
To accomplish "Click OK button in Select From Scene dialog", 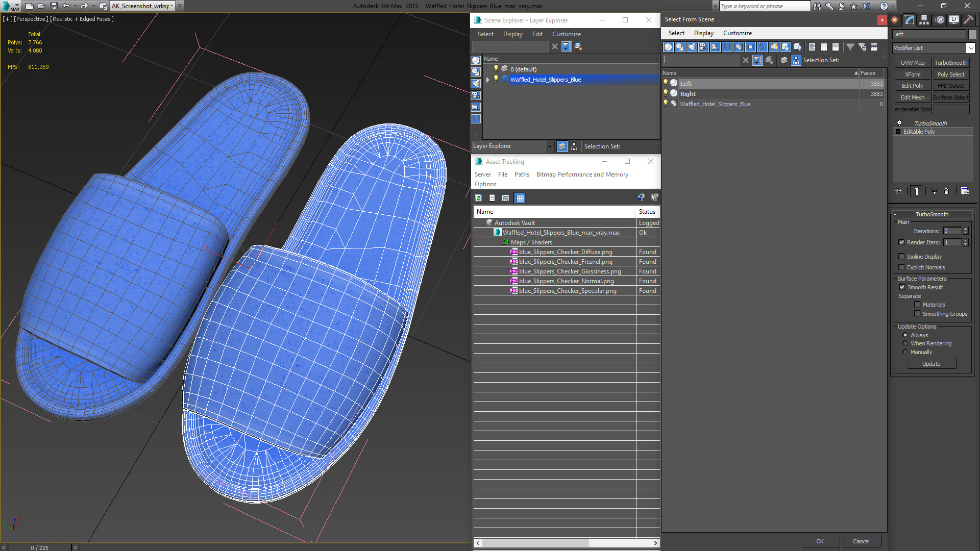I will pos(820,541).
